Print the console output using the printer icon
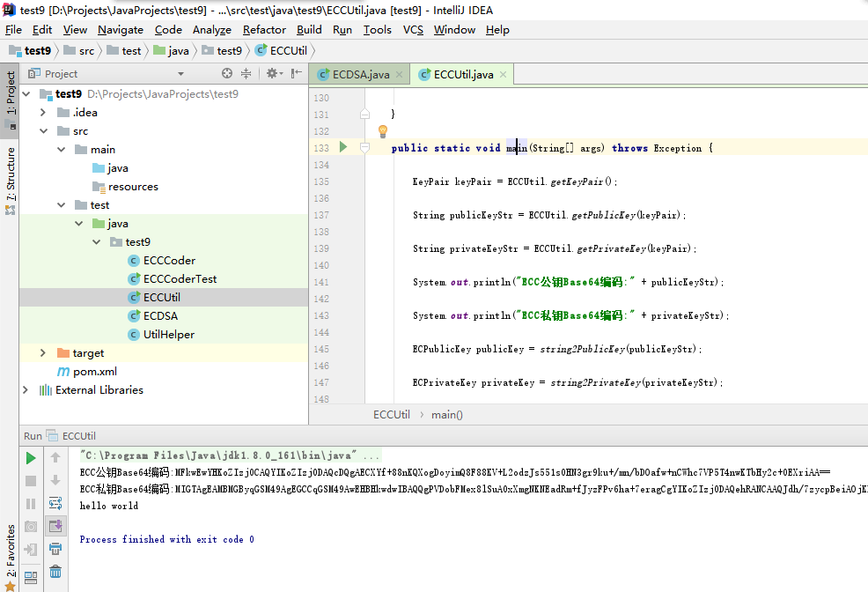The height and width of the screenshot is (592, 868). tap(55, 549)
